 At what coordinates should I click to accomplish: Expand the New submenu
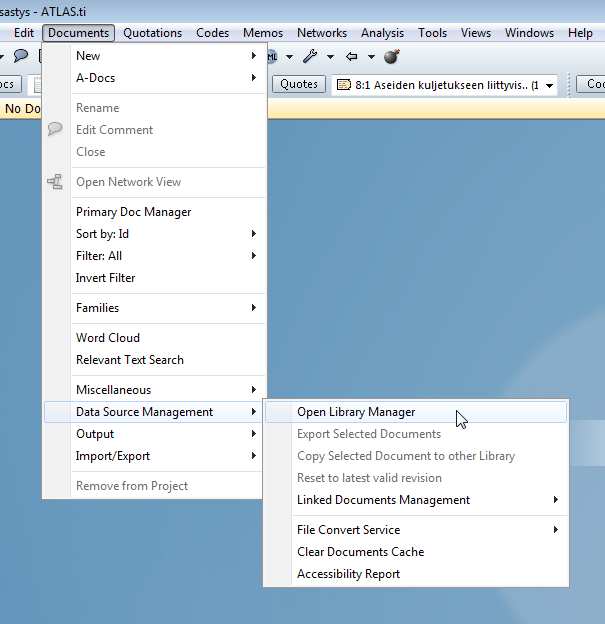point(154,56)
